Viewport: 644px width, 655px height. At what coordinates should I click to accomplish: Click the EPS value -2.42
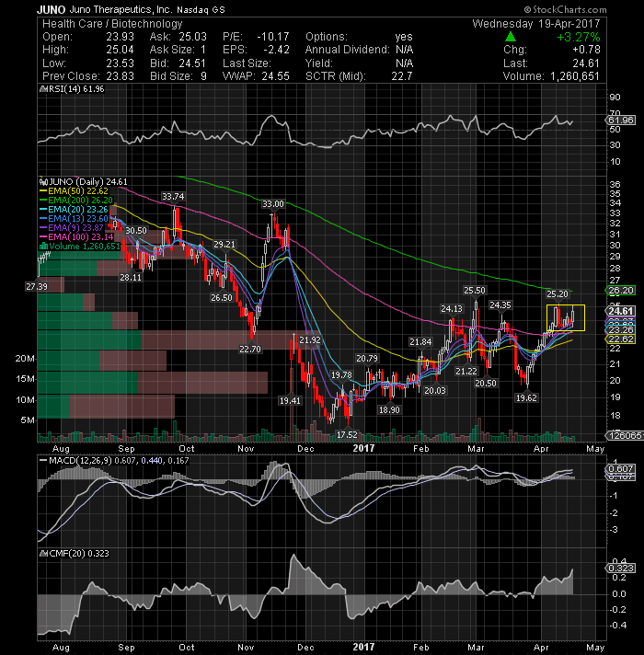pyautogui.click(x=276, y=50)
